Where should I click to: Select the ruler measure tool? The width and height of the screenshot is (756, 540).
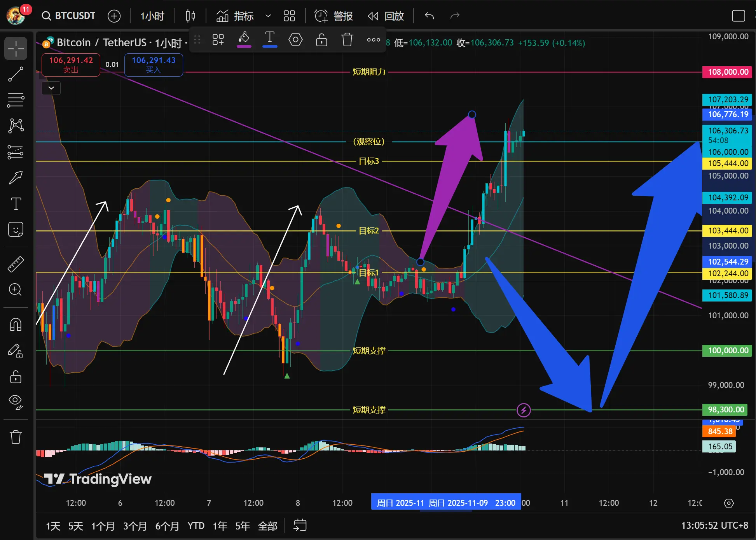click(x=16, y=264)
